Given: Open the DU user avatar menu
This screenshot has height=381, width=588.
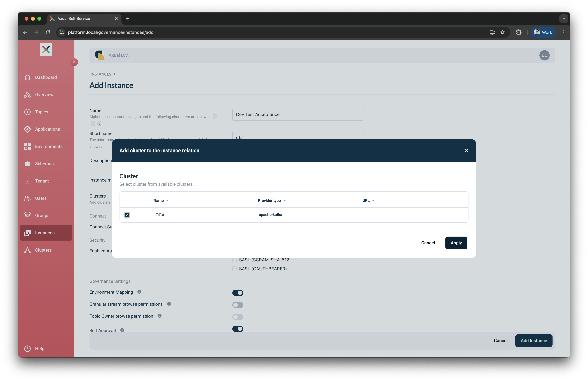Looking at the screenshot, I should [x=544, y=55].
